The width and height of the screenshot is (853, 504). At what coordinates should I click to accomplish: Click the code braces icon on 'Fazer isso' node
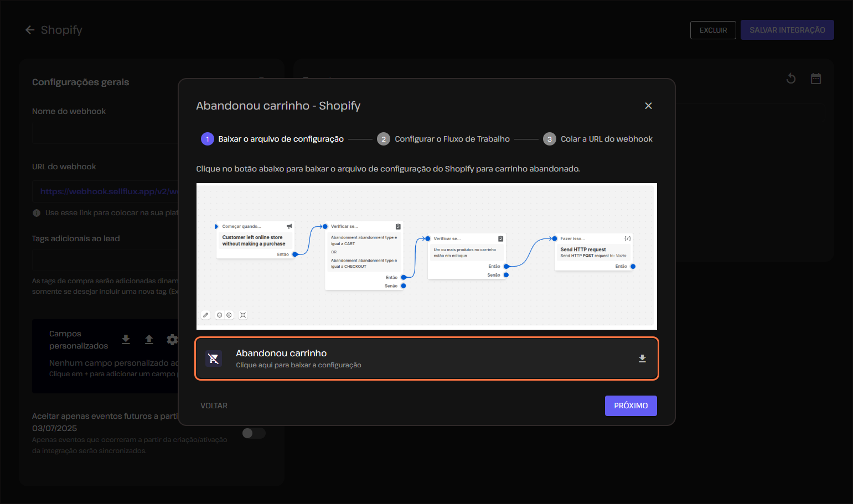[627, 238]
